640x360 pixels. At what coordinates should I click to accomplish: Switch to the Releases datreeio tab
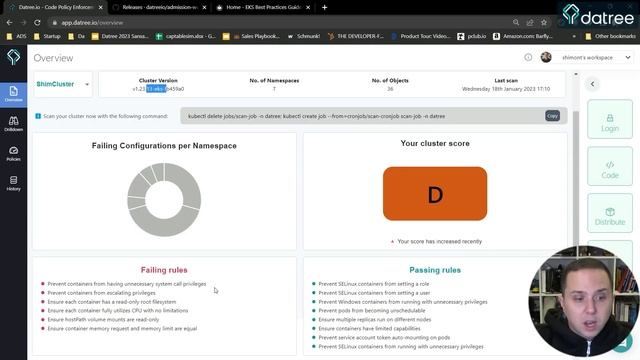tap(159, 7)
